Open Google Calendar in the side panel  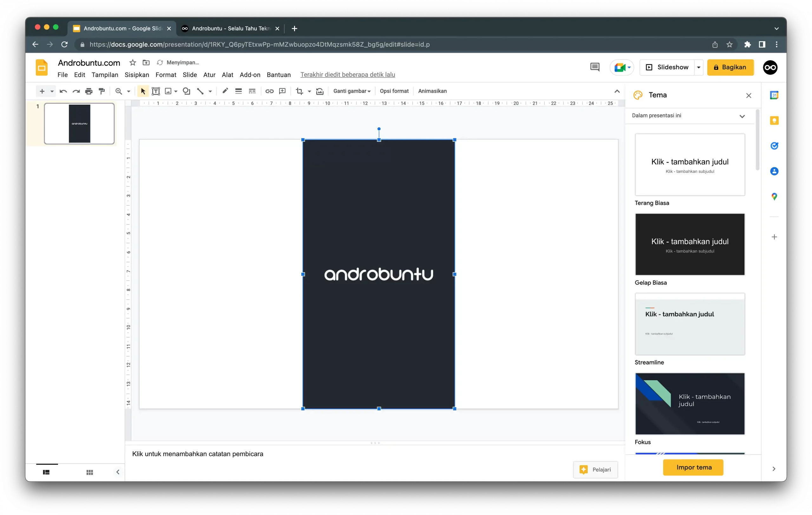click(774, 95)
